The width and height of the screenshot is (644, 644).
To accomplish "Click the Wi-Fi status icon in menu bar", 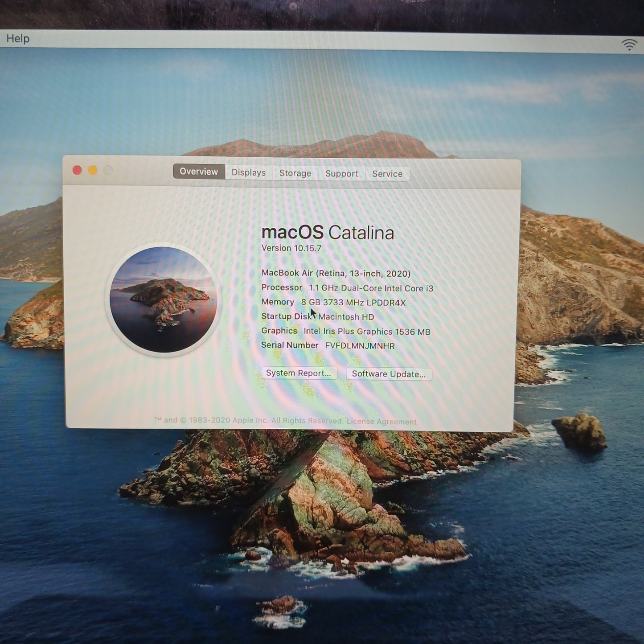I will [629, 45].
